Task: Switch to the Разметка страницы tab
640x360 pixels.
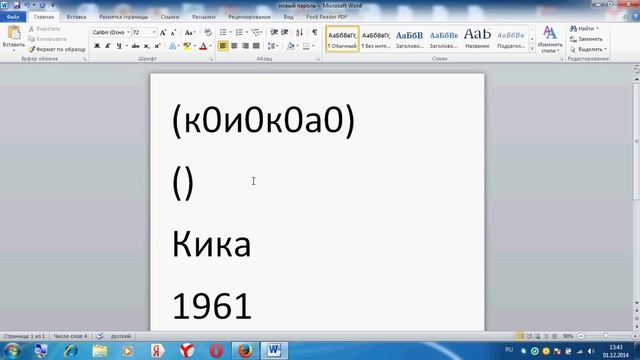Action: point(123,17)
